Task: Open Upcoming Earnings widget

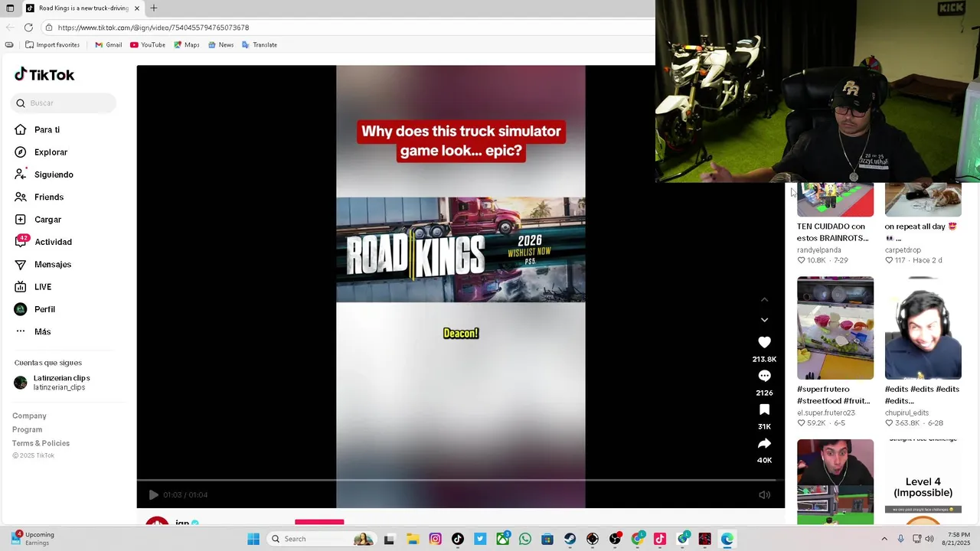Action: (x=33, y=539)
